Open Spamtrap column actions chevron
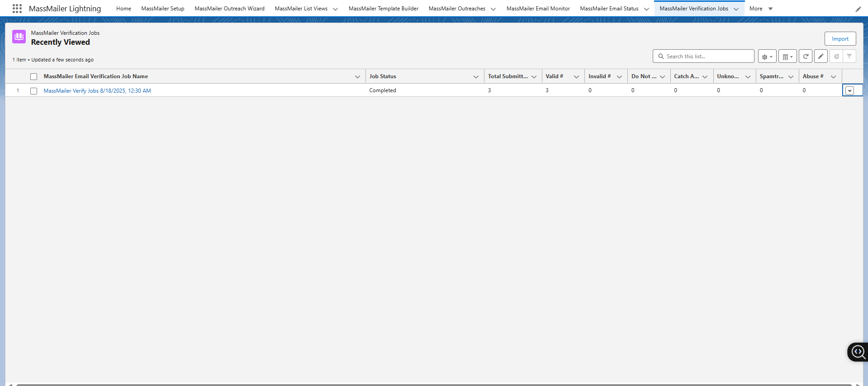 click(791, 77)
